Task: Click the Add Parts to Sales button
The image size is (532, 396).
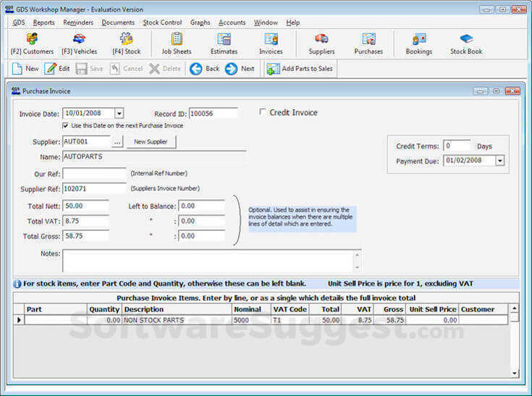Action: click(x=300, y=69)
